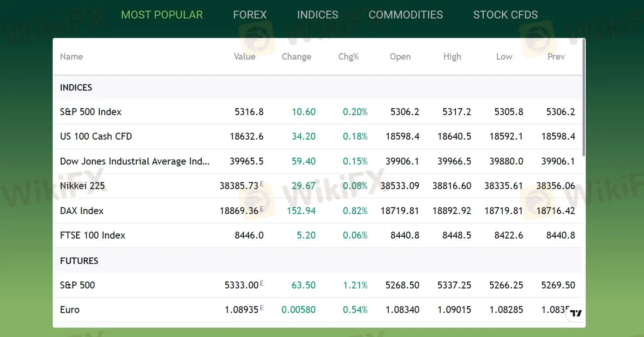The image size is (644, 337).
Task: Click the Name column header
Action: click(x=72, y=57)
